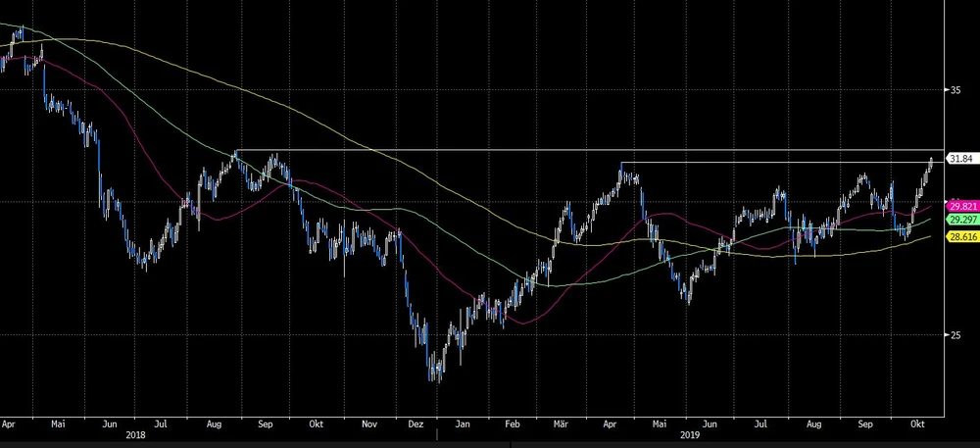The image size is (980, 448).
Task: Select the Okt label before Nov
Action: tap(317, 425)
